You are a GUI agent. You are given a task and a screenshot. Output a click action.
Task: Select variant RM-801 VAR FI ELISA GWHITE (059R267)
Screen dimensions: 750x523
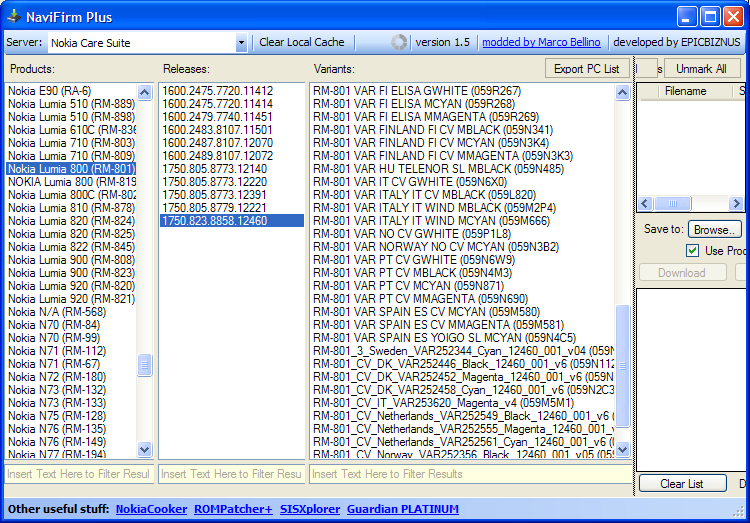(x=463, y=91)
